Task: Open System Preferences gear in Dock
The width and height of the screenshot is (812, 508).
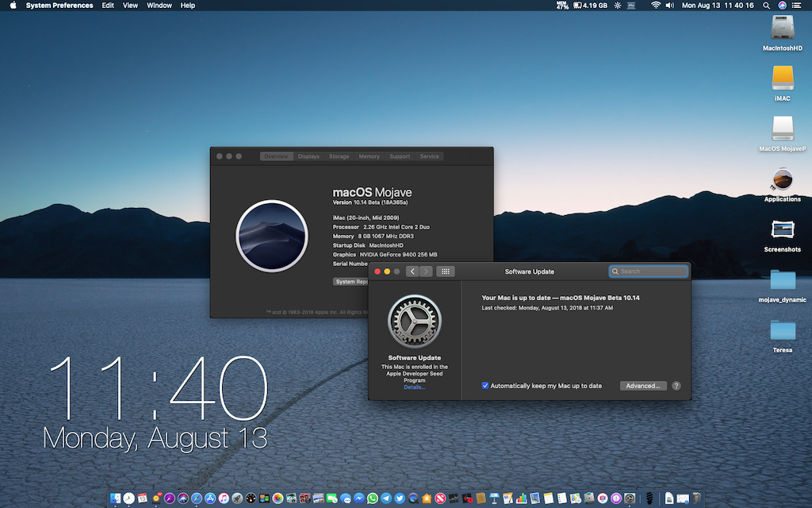Action: pos(629,498)
